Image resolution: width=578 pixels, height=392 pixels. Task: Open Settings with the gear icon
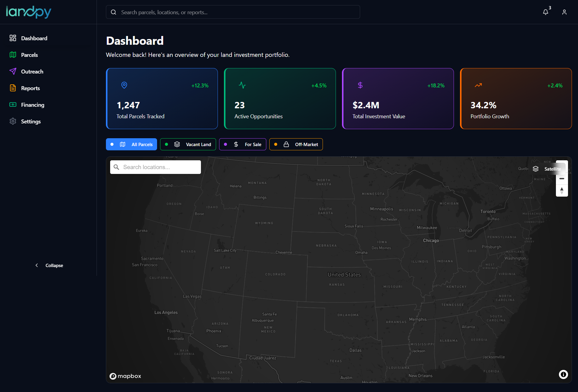13,121
